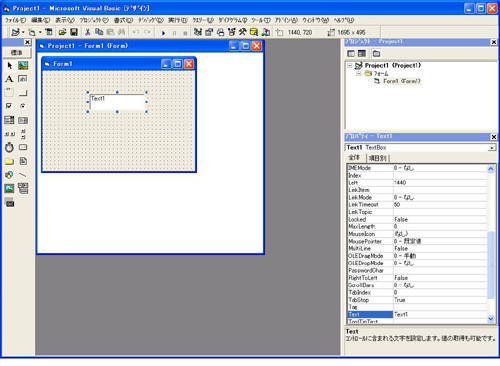Screen dimensions: 500x366
Task: Switch to the 項目別 properties tab
Action: pyautogui.click(x=378, y=158)
